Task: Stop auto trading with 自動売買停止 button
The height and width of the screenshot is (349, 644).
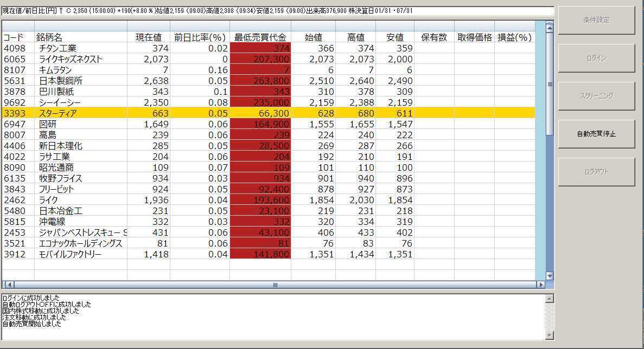Action: click(x=596, y=134)
